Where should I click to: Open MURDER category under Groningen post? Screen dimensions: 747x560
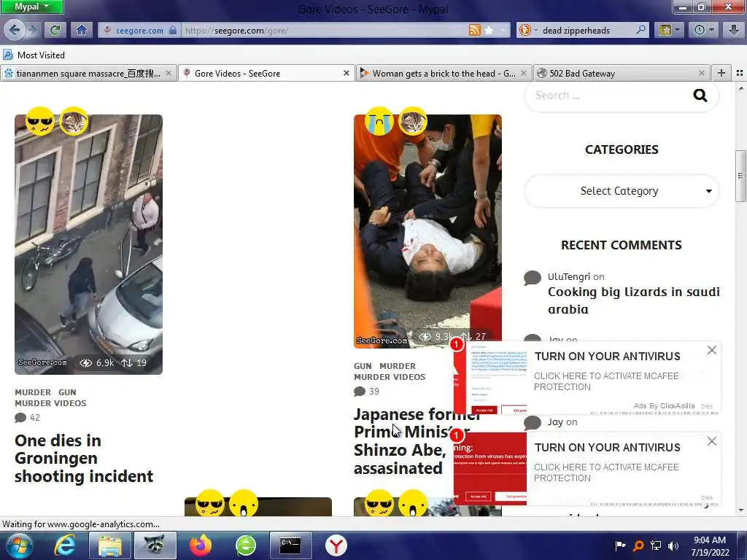click(33, 392)
